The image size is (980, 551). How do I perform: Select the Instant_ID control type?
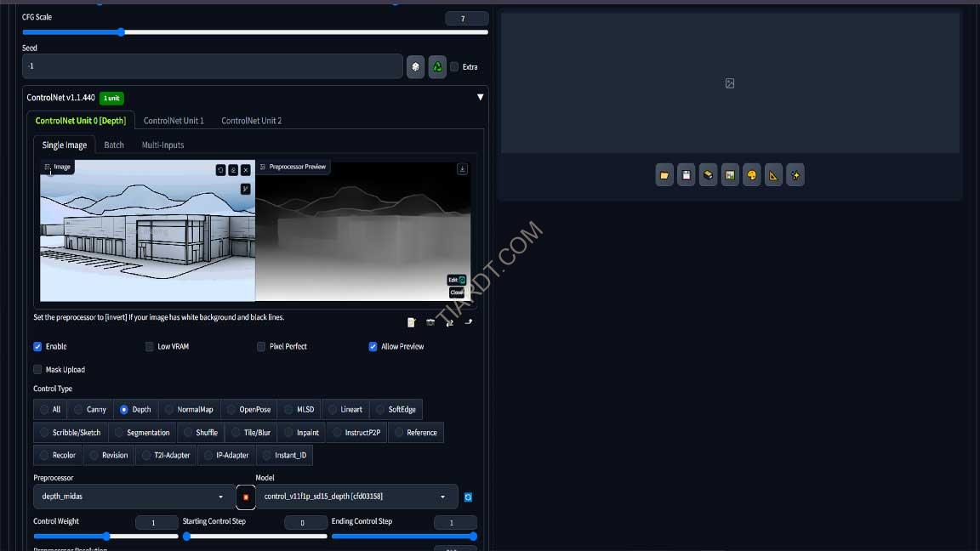pyautogui.click(x=284, y=455)
